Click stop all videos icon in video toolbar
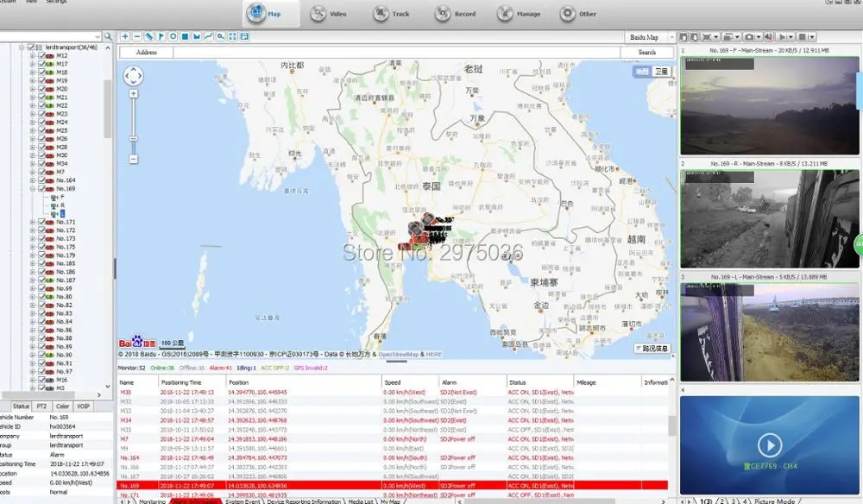The height and width of the screenshot is (504, 863). pyautogui.click(x=803, y=37)
